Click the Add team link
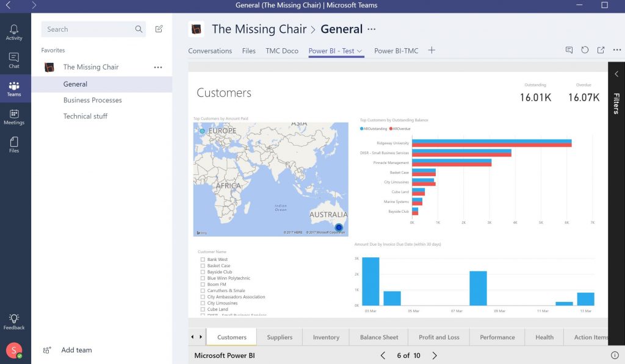 coord(76,350)
